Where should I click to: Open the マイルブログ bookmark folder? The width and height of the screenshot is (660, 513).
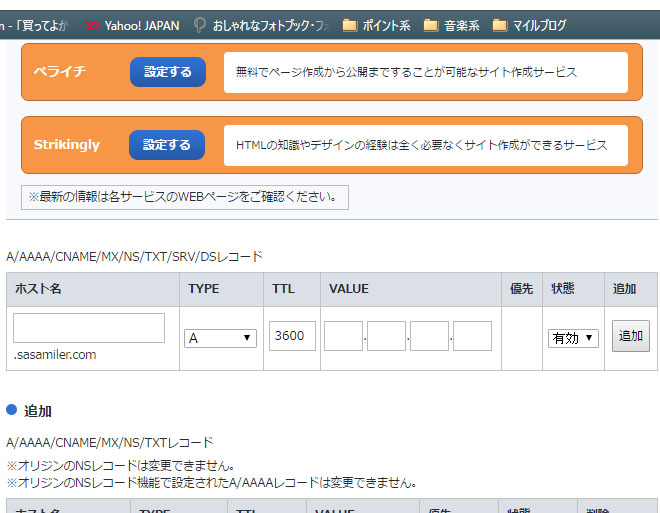(x=530, y=26)
